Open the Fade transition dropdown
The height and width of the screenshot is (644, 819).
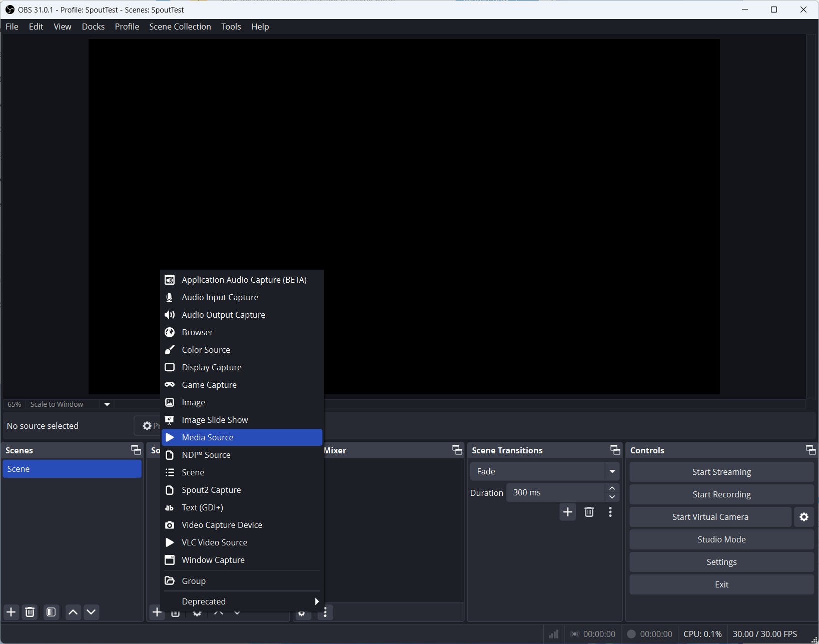[x=612, y=471]
